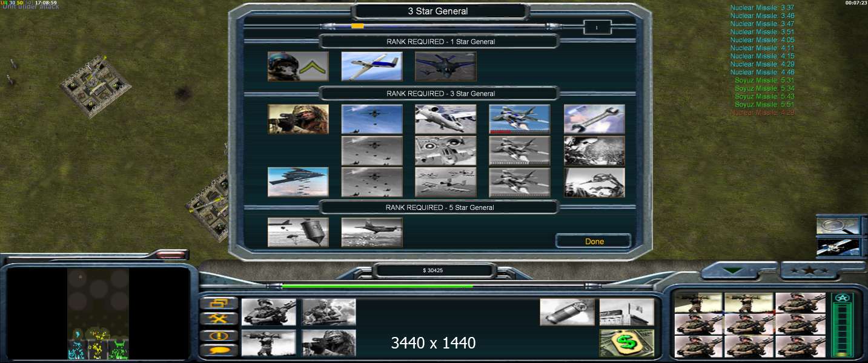Click the 'Nuclear Missile: 3:37' timer
868x363 pixels.
click(x=762, y=8)
